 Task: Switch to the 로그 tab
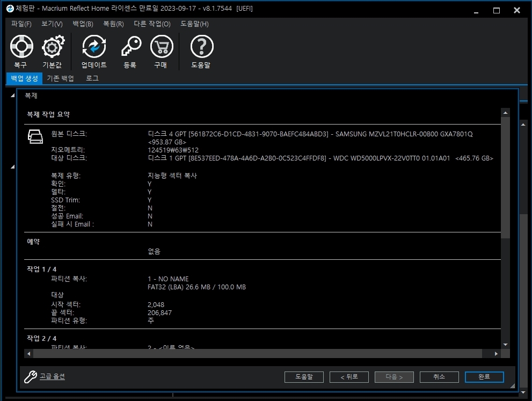[x=92, y=78]
